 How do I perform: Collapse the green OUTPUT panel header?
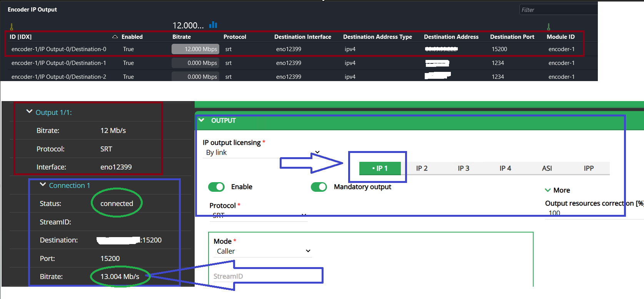point(201,120)
